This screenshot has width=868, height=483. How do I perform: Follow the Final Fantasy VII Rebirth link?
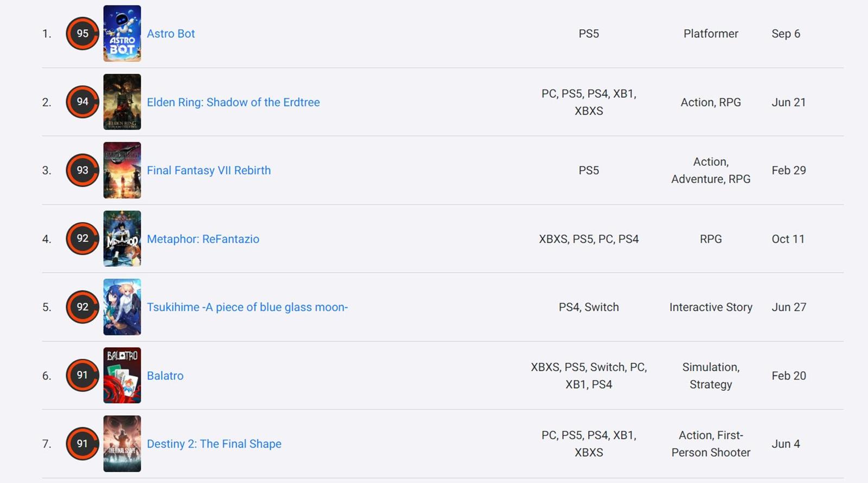coord(209,171)
